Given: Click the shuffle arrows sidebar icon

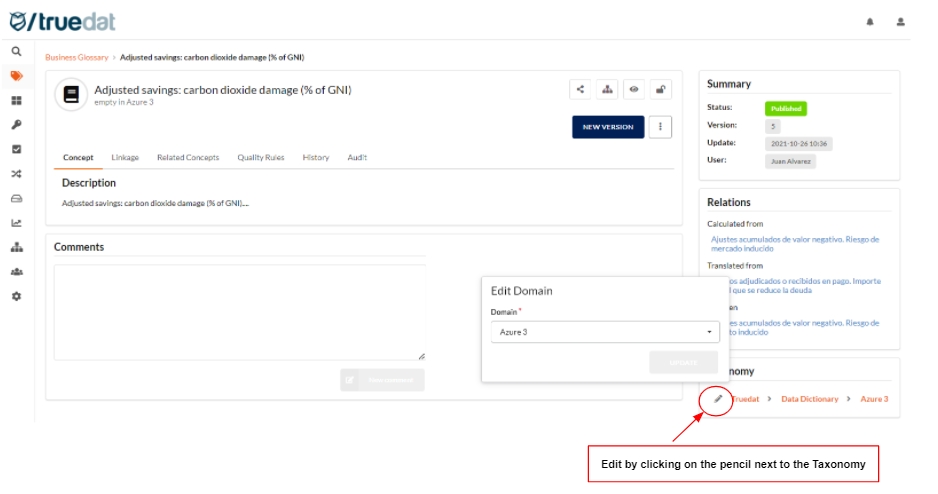Looking at the screenshot, I should pos(16,174).
